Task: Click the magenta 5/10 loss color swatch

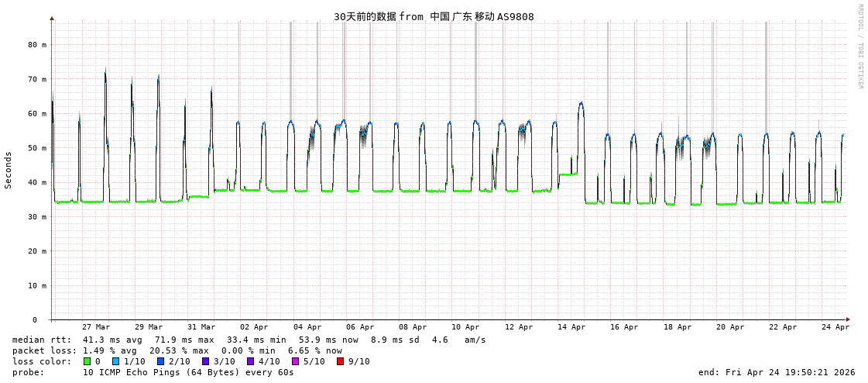Action: coord(295,361)
